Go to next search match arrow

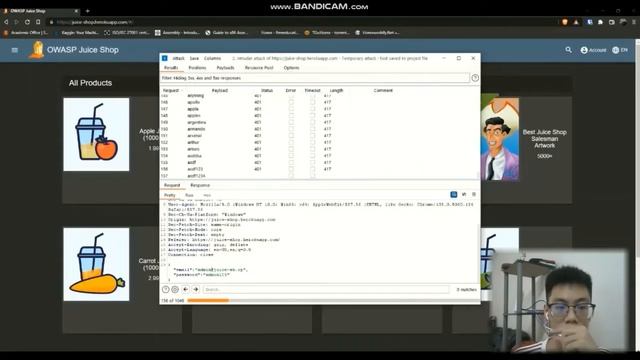coord(196,289)
